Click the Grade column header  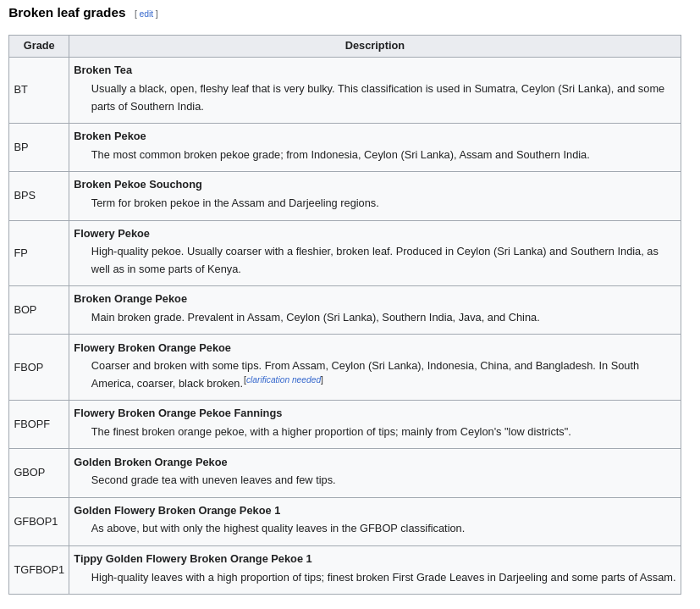pos(38,46)
